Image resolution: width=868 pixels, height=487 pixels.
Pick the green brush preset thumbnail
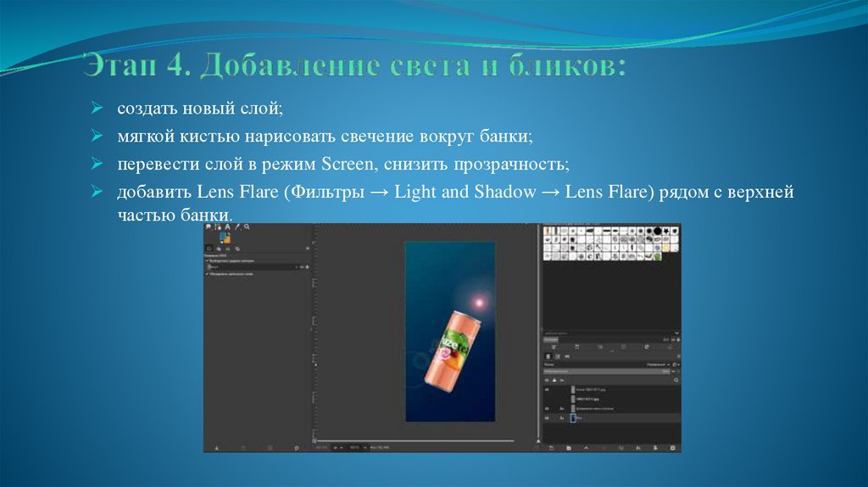coord(658,256)
